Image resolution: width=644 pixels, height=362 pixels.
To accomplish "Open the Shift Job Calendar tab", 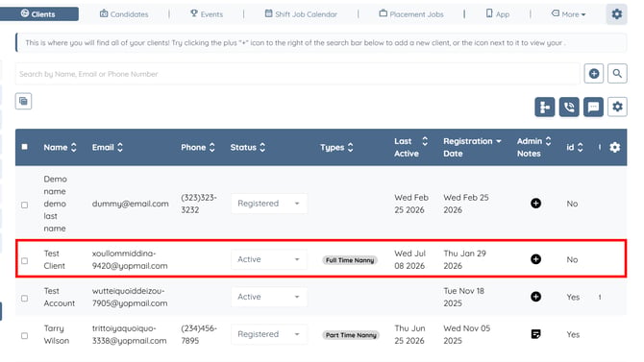I will coord(301,14).
